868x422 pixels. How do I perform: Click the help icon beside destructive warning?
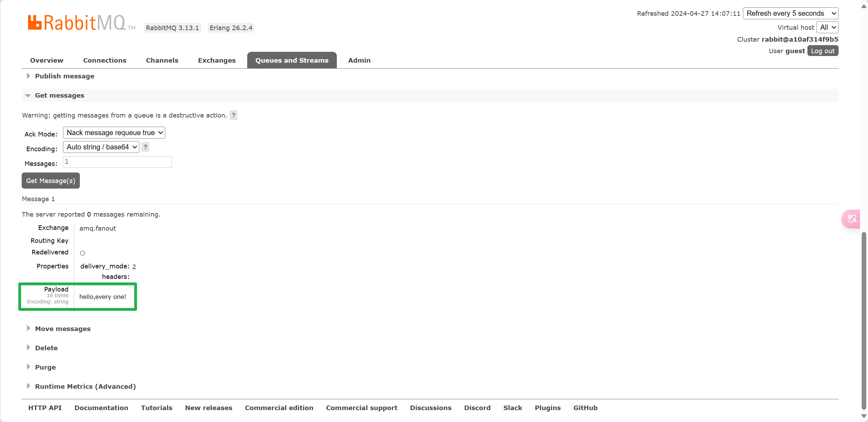(234, 115)
